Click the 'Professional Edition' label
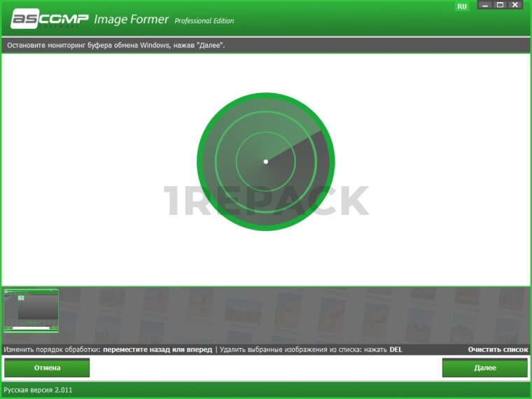Screen dimensions: 532x399 coord(204,21)
